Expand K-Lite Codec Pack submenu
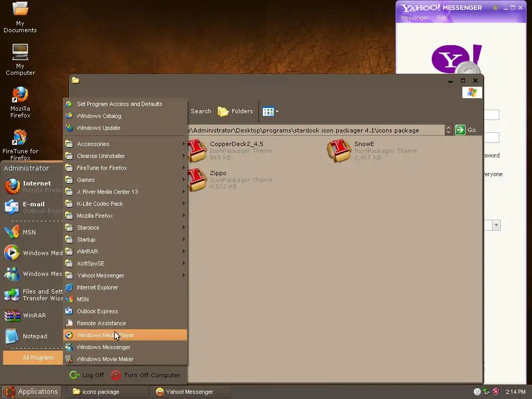The height and width of the screenshot is (399, 532). (x=125, y=204)
